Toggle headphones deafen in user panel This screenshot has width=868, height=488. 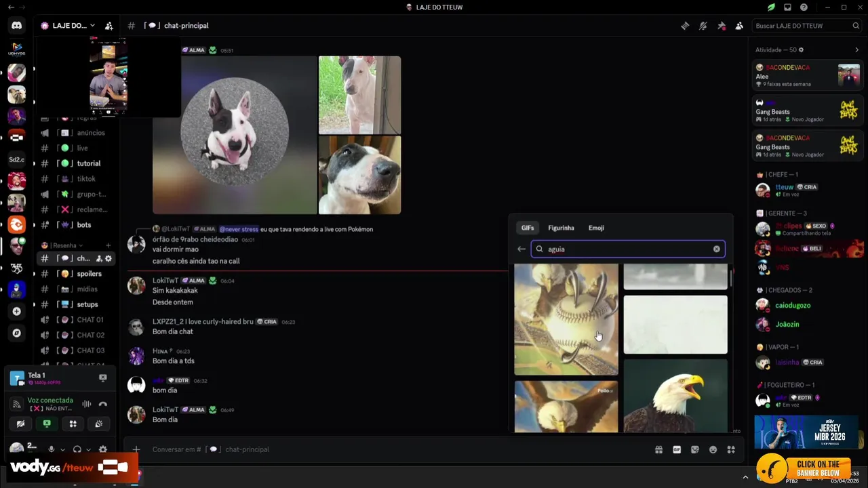77,449
